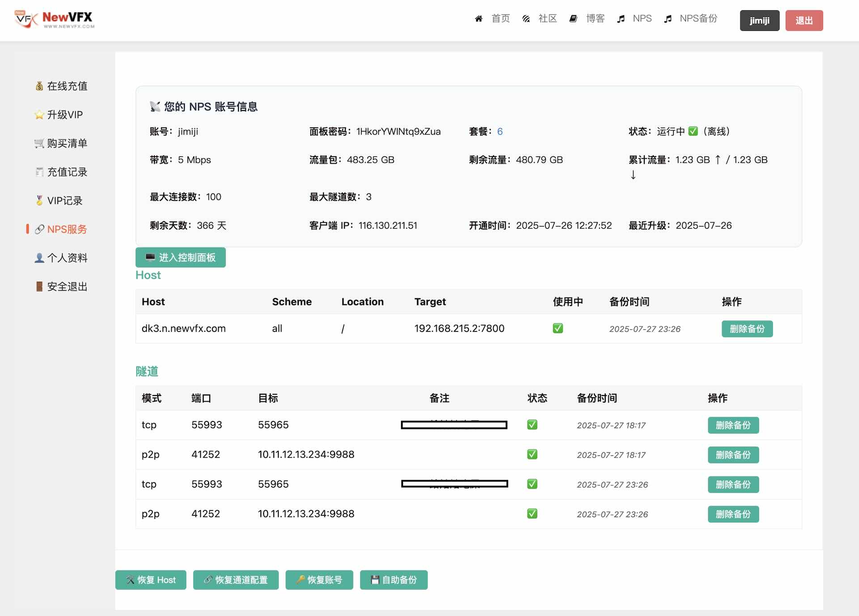Open NPS备份 in the top navigation
The width and height of the screenshot is (859, 616).
(698, 18)
